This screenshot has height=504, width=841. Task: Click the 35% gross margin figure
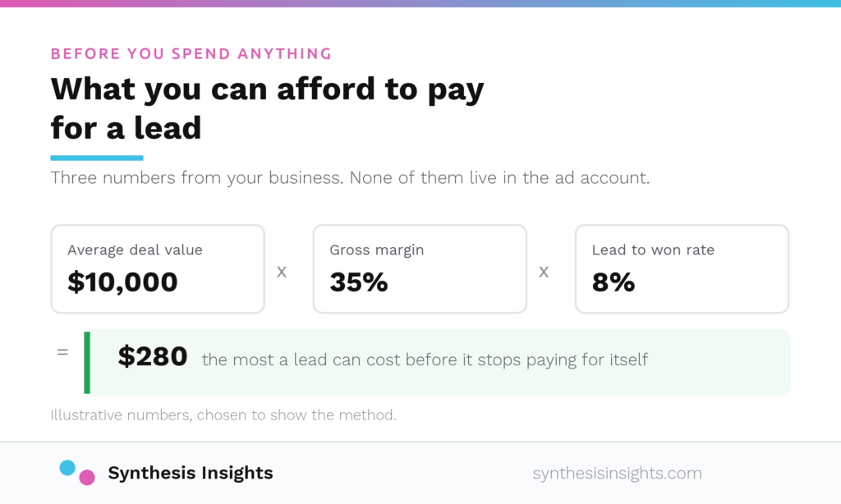pos(358,282)
